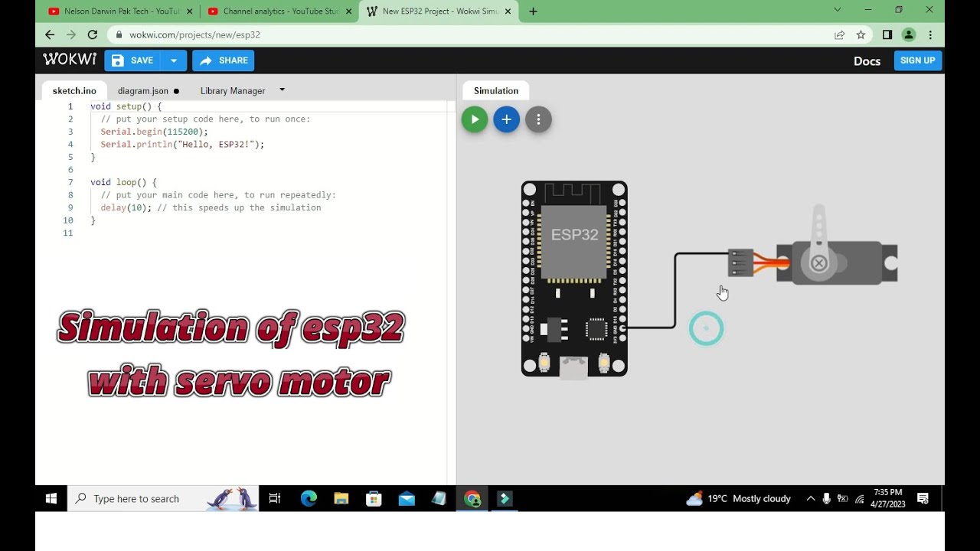
Task: Open File Explorer from the taskbar
Action: pyautogui.click(x=341, y=498)
